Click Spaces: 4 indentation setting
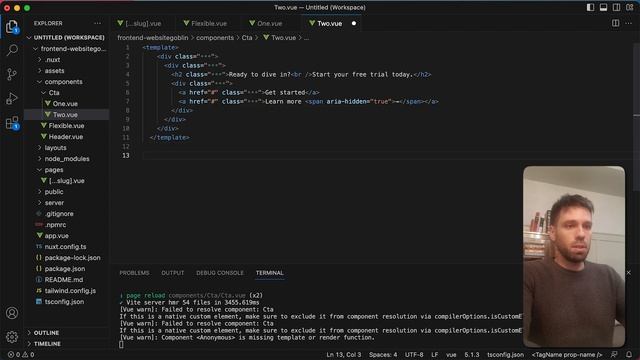Image resolution: width=640 pixels, height=360 pixels. 383,355
